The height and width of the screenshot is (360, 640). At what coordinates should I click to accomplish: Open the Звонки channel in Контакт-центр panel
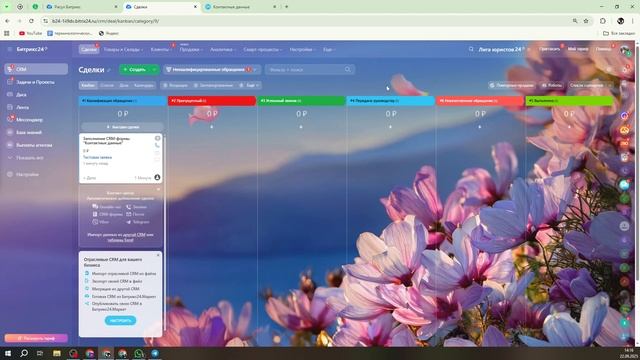tap(136, 207)
